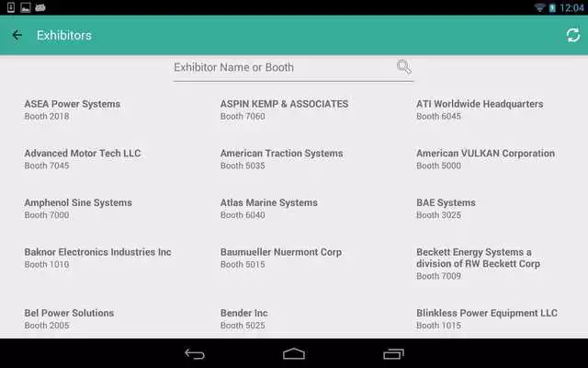Tap Booth 3025 label
Image resolution: width=588 pixels, height=368 pixels.
tap(439, 215)
